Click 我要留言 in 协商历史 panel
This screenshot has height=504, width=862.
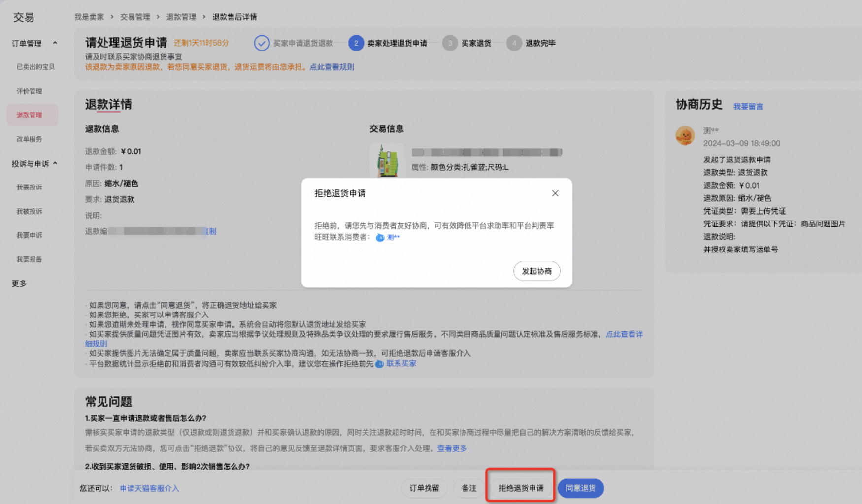click(748, 106)
